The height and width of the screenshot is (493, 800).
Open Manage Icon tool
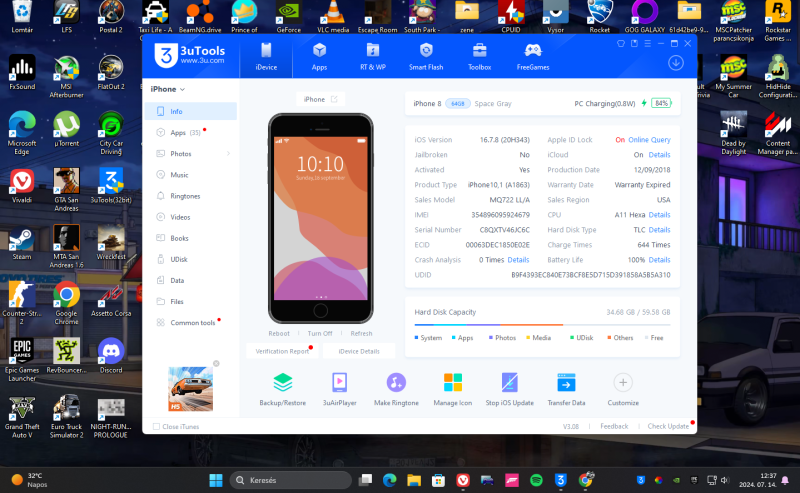pyautogui.click(x=453, y=389)
